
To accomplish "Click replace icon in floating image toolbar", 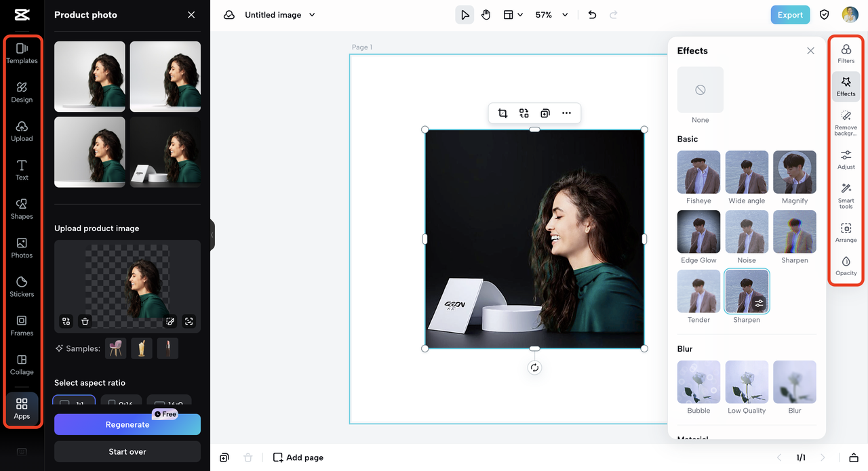I will [x=524, y=113].
